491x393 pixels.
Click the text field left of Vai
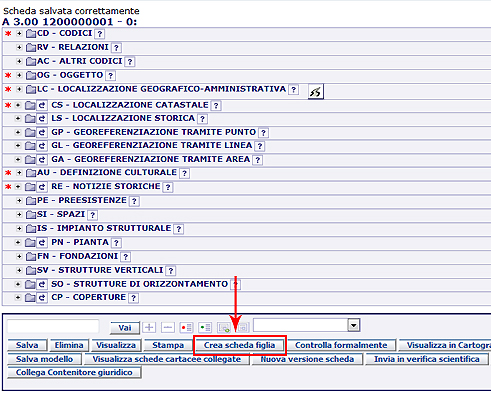pos(53,327)
